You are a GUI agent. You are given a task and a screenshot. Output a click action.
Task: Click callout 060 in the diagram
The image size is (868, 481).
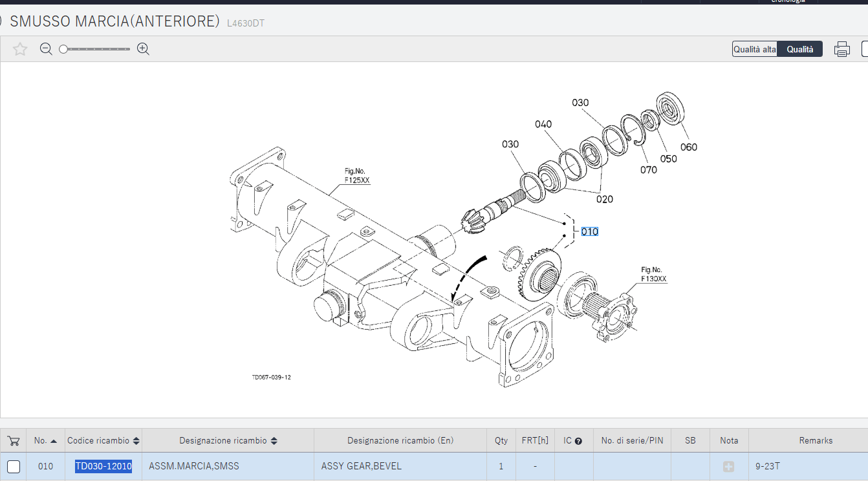(689, 147)
